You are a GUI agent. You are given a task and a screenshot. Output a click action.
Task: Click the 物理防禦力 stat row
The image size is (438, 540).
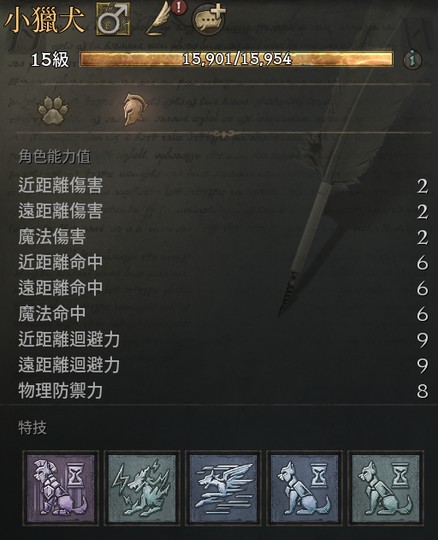[x=223, y=391]
